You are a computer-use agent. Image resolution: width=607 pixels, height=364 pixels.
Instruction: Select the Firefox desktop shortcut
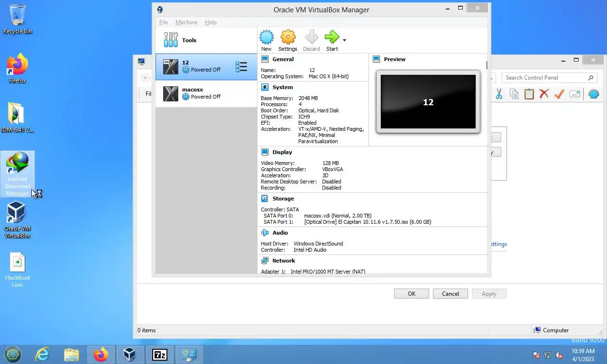18,69
